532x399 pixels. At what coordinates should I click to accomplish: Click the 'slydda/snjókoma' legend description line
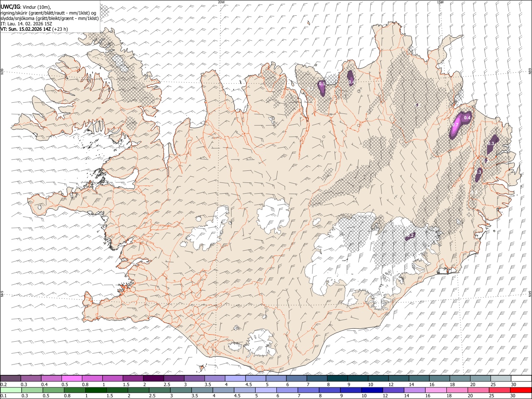coord(49,18)
